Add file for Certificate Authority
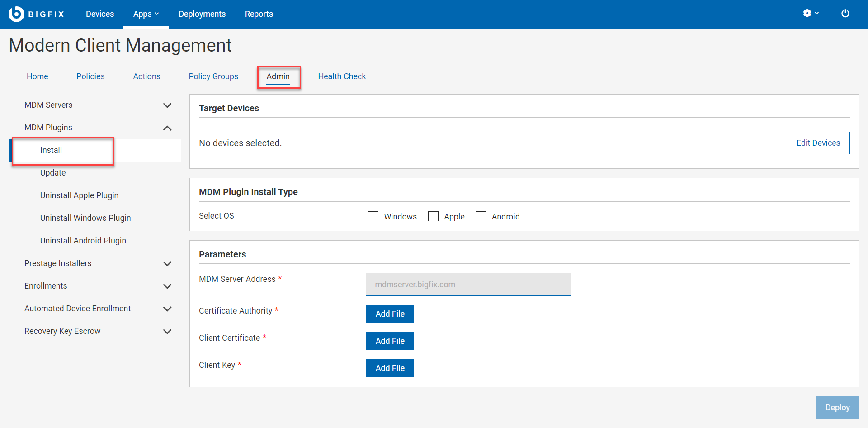The height and width of the screenshot is (433, 868). point(390,314)
